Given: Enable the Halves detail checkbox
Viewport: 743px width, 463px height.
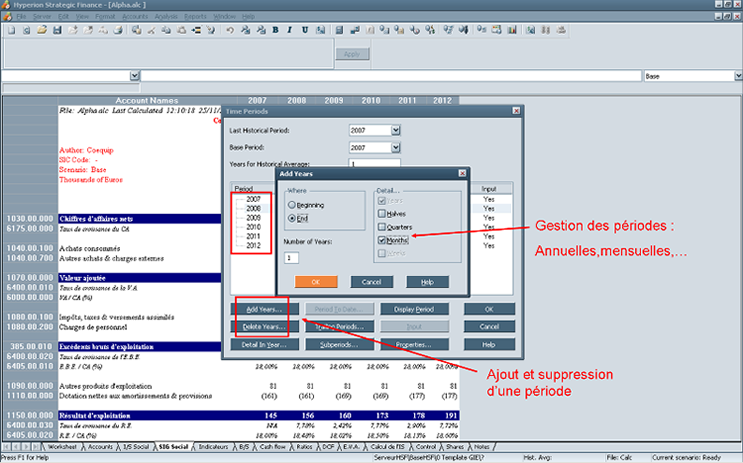Looking at the screenshot, I should click(x=382, y=214).
